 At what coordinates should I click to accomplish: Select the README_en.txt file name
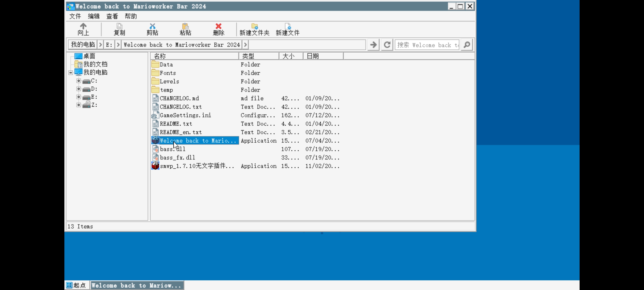click(181, 132)
